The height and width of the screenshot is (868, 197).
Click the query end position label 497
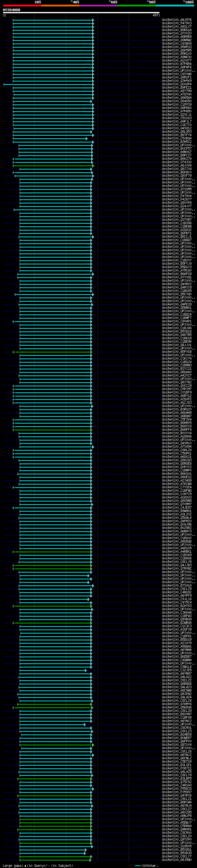155,15
